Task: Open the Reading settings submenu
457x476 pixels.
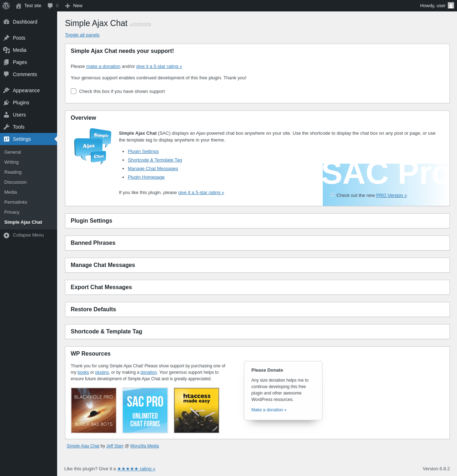Action: click(13, 172)
